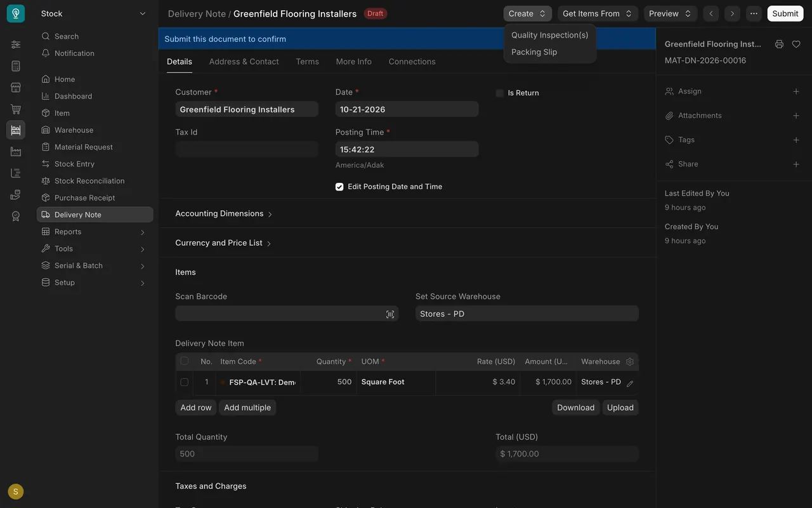Click the barcode scan icon
812x508 pixels.
click(x=390, y=314)
